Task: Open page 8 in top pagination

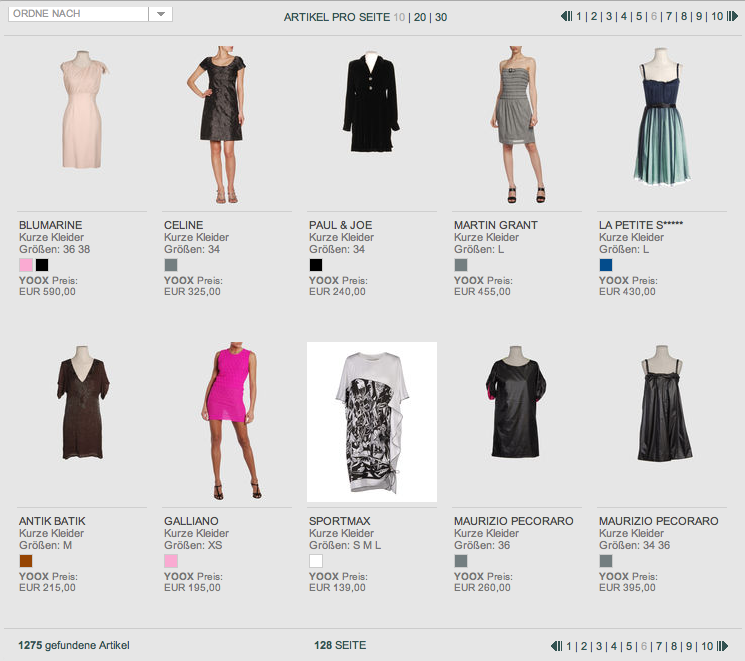Action: pyautogui.click(x=684, y=16)
